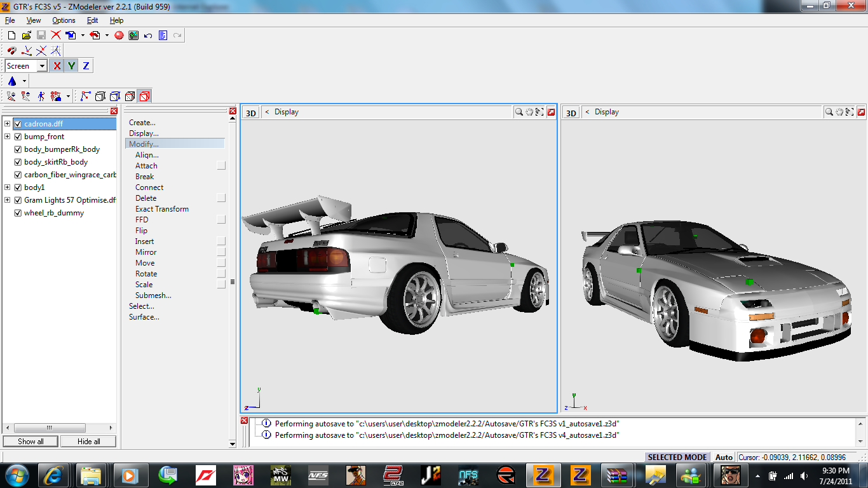
Task: Open a file with the folder icon
Action: (x=26, y=36)
